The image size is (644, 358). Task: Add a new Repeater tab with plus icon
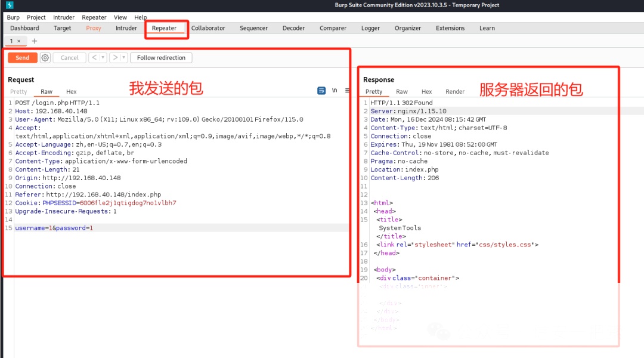[35, 41]
